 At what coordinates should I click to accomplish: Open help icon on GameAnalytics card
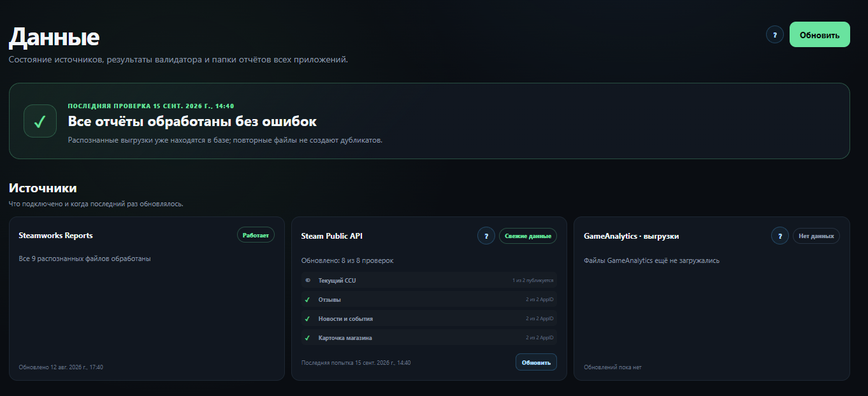pyautogui.click(x=780, y=236)
